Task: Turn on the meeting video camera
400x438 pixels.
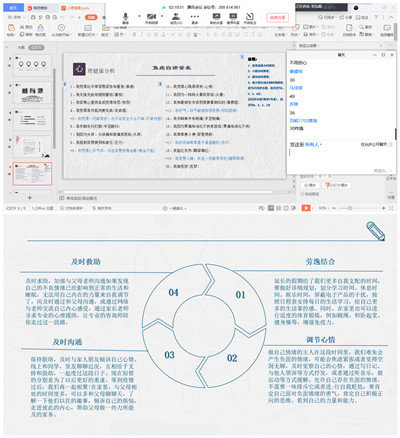Action: (x=151, y=17)
